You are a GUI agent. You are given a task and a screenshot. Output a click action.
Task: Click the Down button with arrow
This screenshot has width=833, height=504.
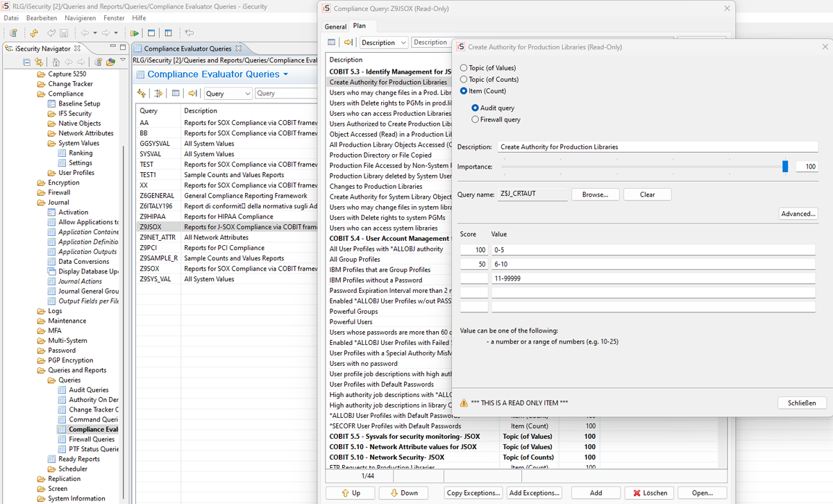click(x=404, y=493)
